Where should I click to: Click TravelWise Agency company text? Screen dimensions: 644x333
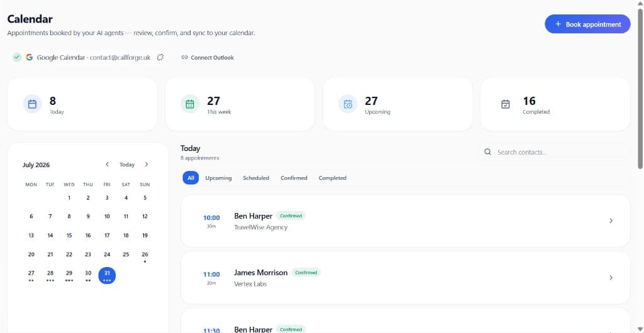coord(261,227)
